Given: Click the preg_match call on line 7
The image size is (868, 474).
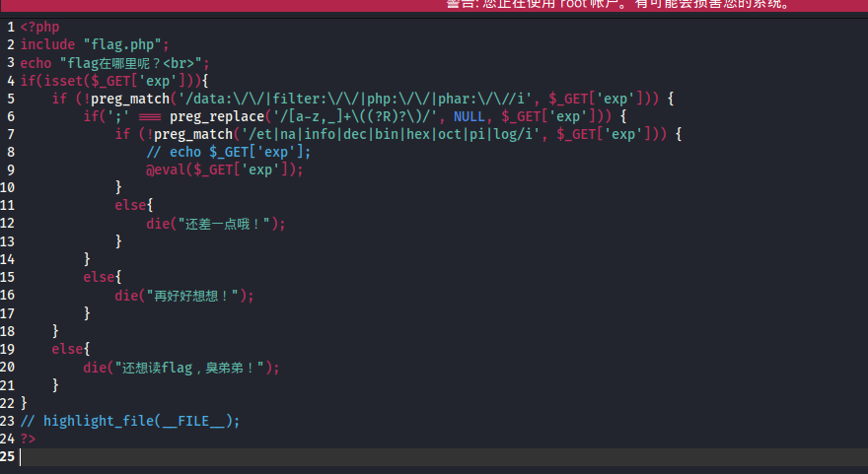Looking at the screenshot, I should pyautogui.click(x=193, y=134).
